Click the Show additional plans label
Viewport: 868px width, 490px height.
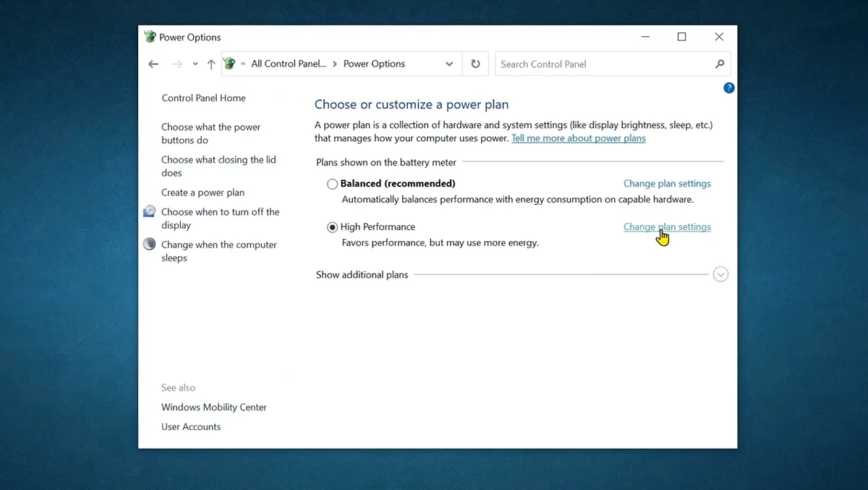[x=362, y=275]
